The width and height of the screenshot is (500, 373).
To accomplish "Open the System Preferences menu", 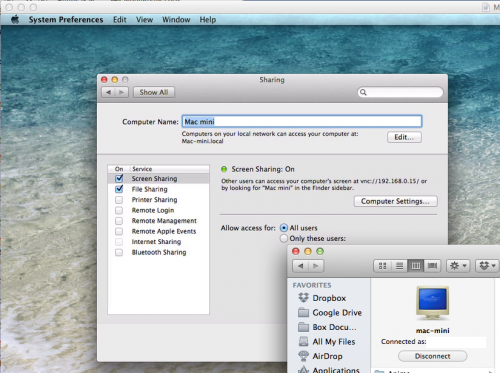I will tap(66, 20).
